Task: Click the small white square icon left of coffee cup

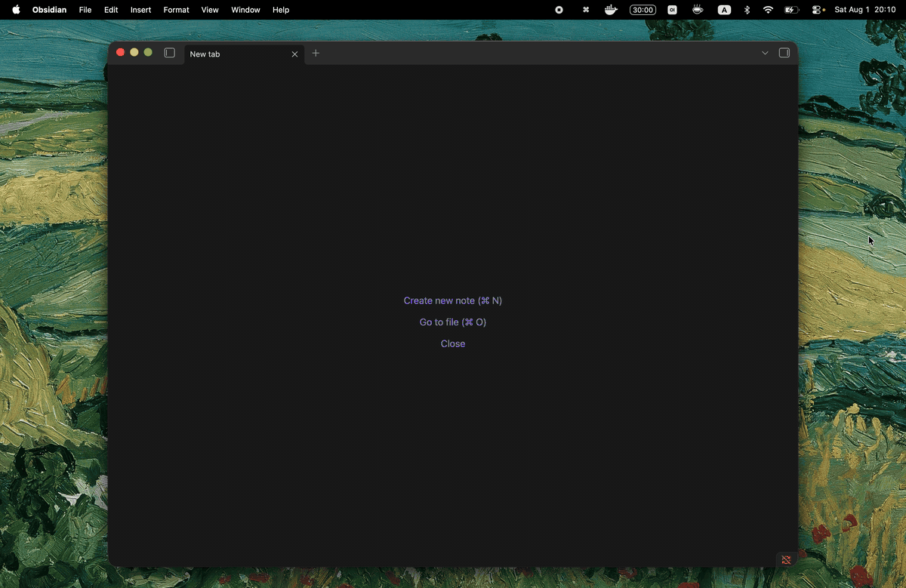Action: [672, 10]
